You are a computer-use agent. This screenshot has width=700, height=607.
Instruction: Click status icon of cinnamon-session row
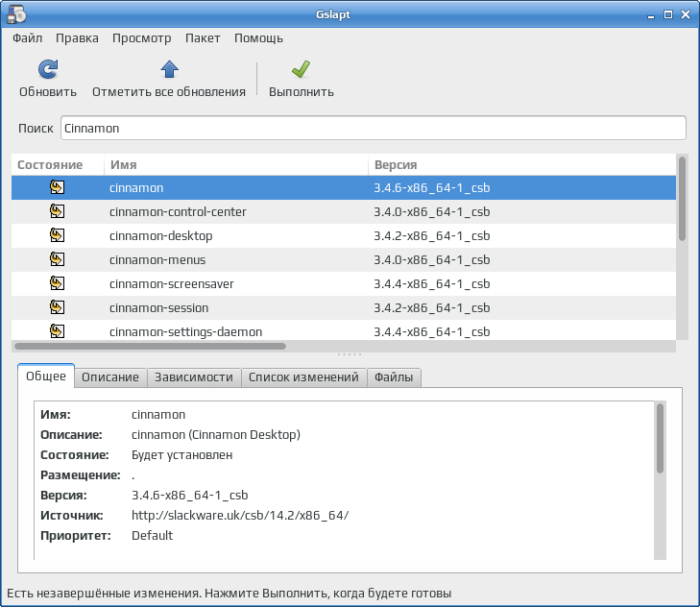point(58,307)
